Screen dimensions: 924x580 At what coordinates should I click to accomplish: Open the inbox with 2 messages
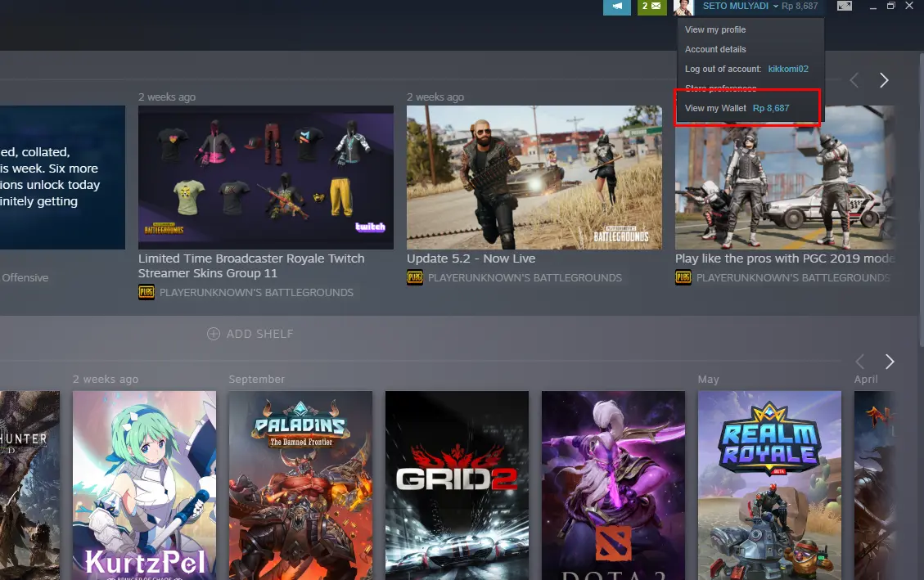pyautogui.click(x=651, y=7)
